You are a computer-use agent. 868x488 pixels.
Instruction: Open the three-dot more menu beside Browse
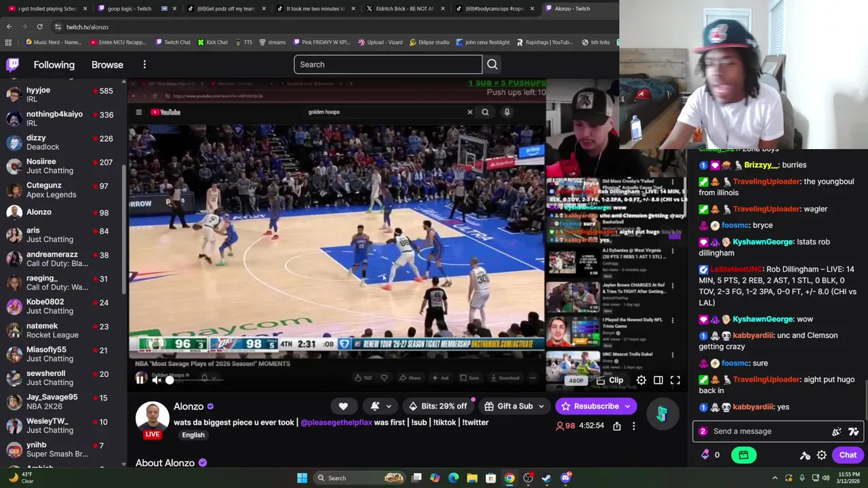point(144,64)
